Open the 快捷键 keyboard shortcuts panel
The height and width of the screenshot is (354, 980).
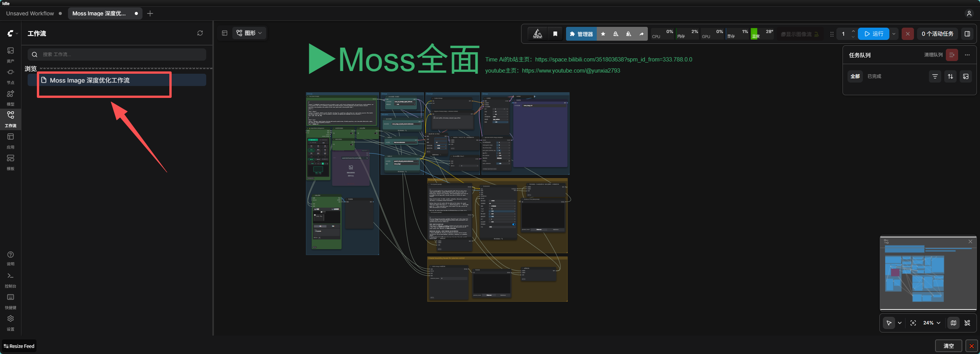tap(10, 301)
